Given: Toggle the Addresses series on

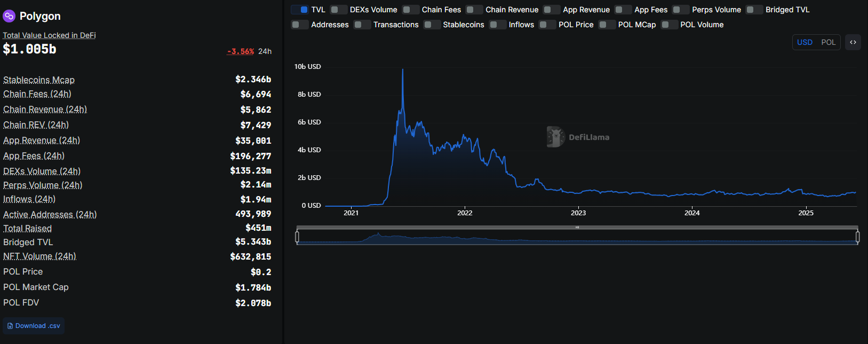Looking at the screenshot, I should [x=300, y=25].
